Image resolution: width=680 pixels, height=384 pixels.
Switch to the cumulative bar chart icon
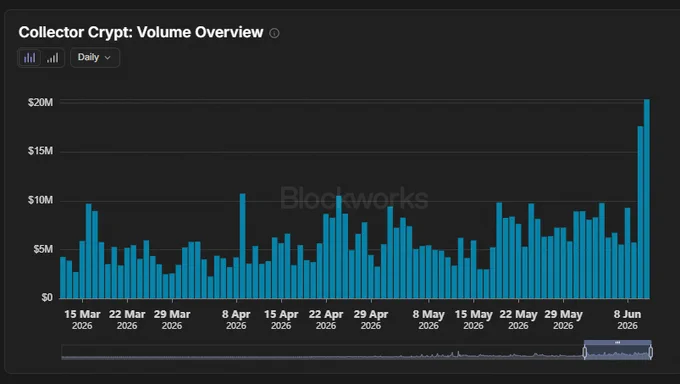point(52,58)
